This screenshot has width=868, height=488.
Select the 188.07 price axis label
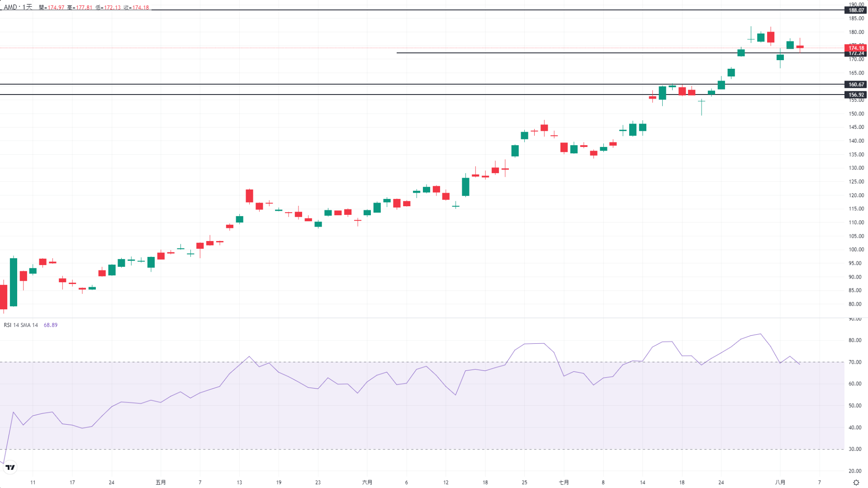click(856, 10)
